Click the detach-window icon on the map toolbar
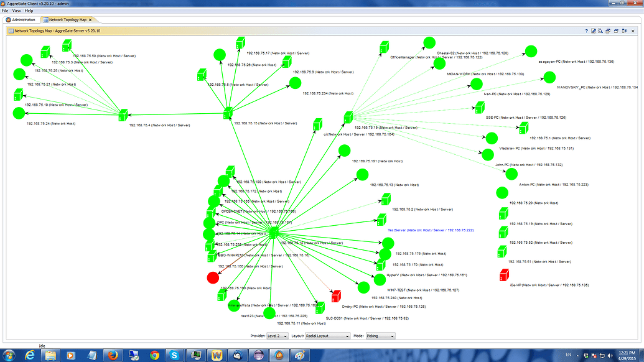 tap(625, 30)
